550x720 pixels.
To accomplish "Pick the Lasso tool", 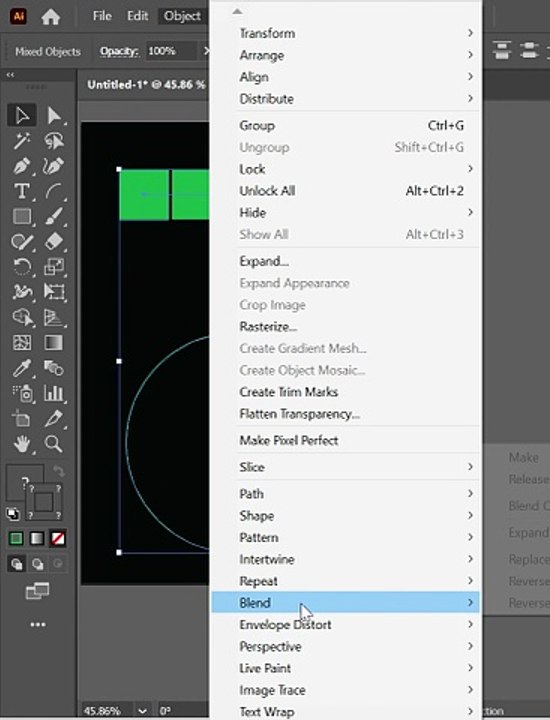I will tap(54, 141).
